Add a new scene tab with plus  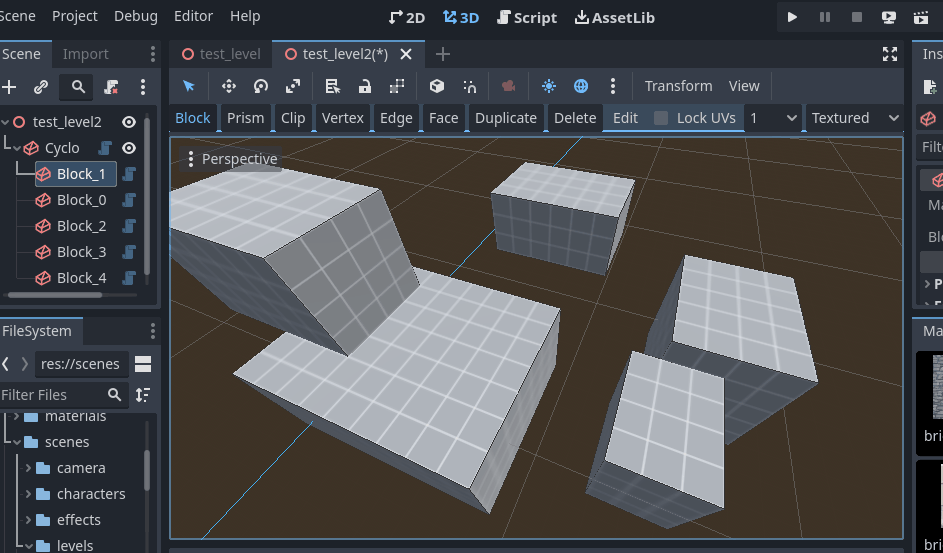pos(443,54)
